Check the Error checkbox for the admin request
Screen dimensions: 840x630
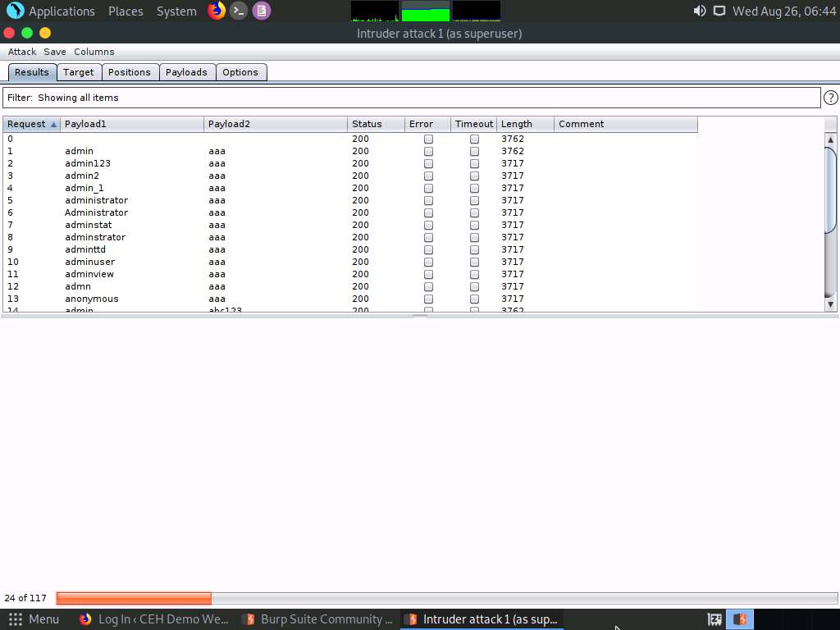tap(428, 151)
